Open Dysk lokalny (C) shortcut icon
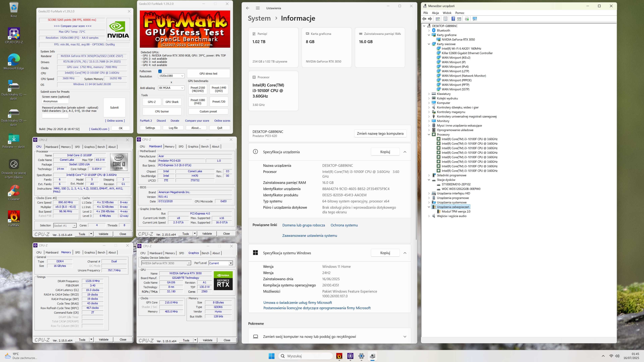The height and width of the screenshot is (362, 644). (14, 90)
